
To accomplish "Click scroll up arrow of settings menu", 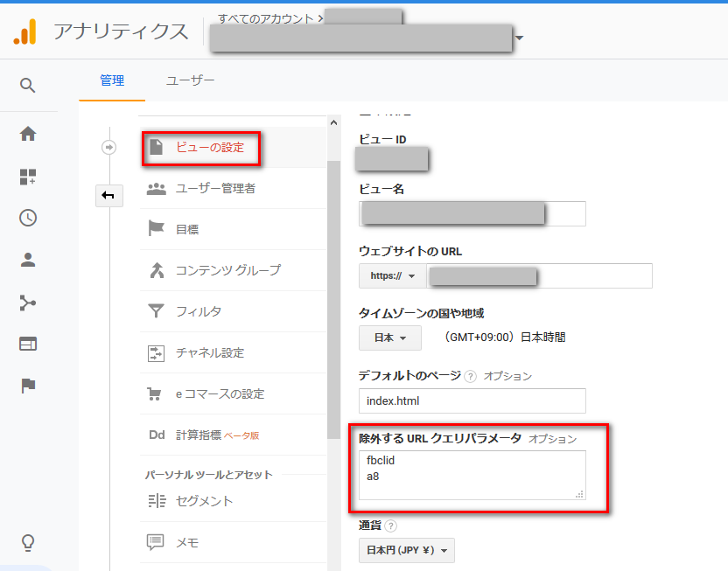I will (x=333, y=123).
